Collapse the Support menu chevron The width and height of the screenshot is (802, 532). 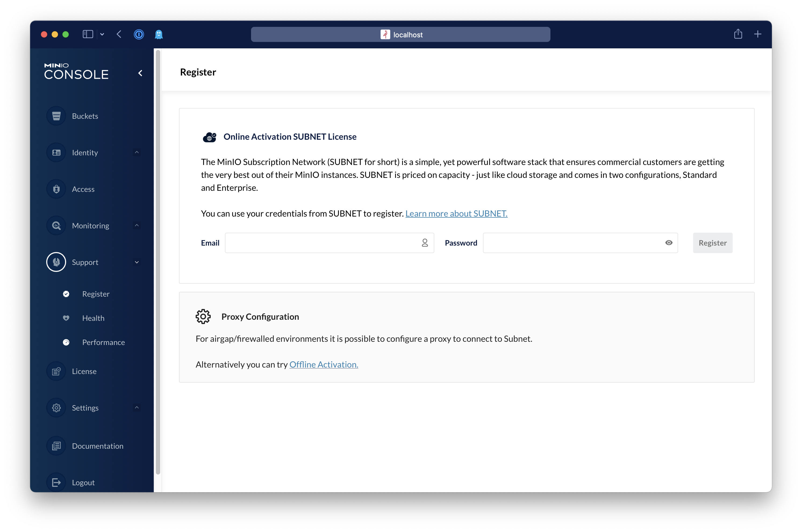click(137, 262)
